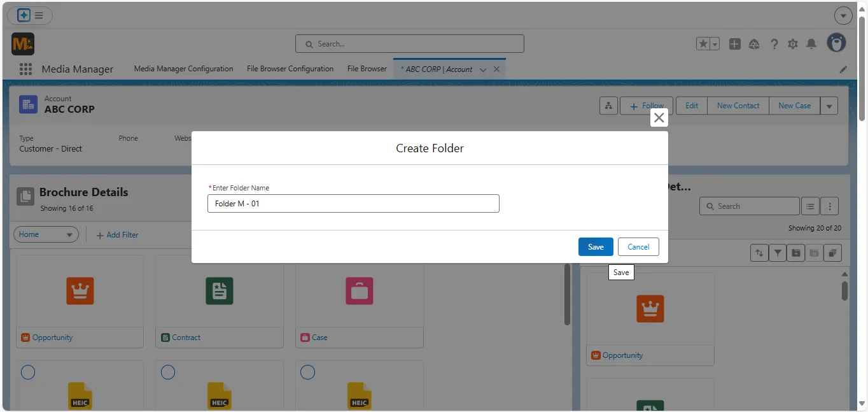Open the Help question mark icon
This screenshot has width=868, height=412.
click(774, 44)
